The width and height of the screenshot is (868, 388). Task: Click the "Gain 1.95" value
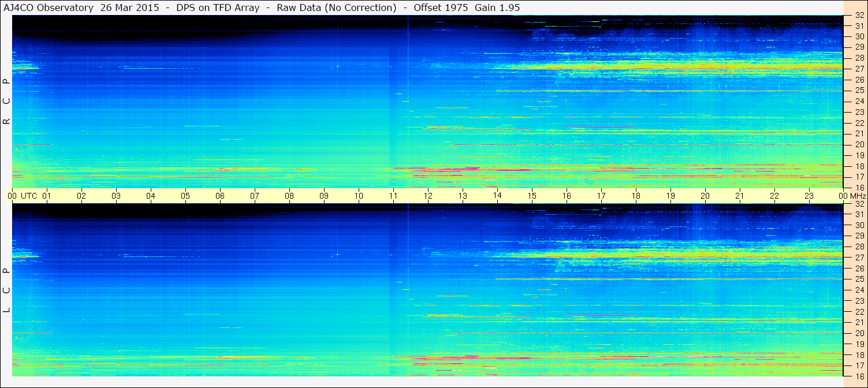click(497, 8)
